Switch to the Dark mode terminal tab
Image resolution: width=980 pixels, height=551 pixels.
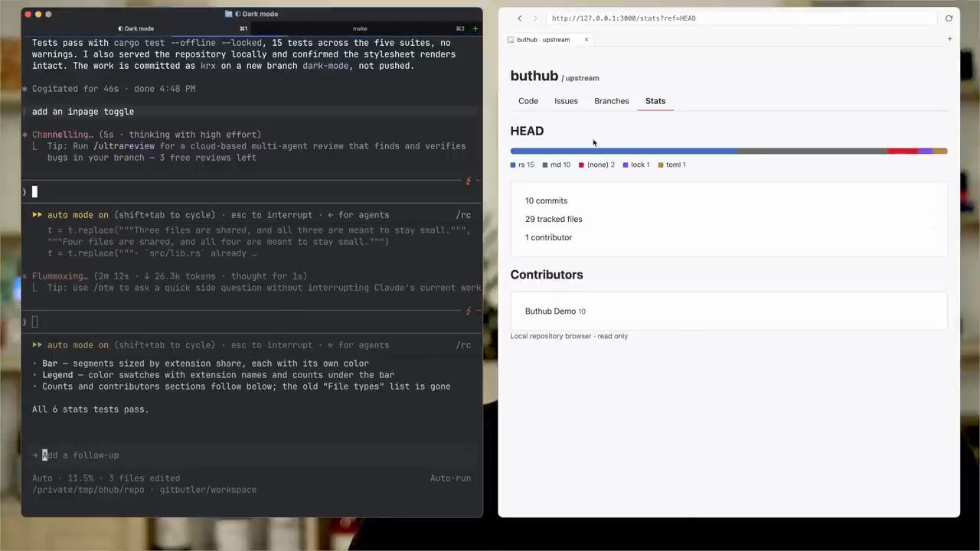tap(137, 28)
